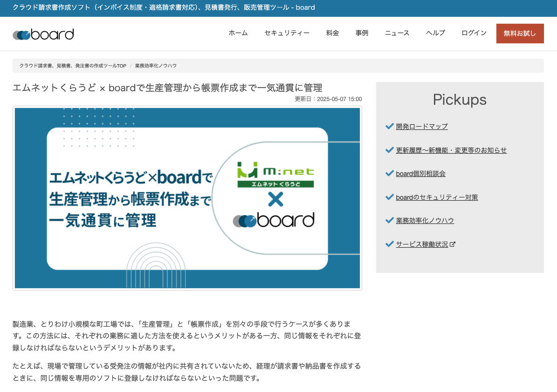Open the board個別相談会 link

coord(420,174)
